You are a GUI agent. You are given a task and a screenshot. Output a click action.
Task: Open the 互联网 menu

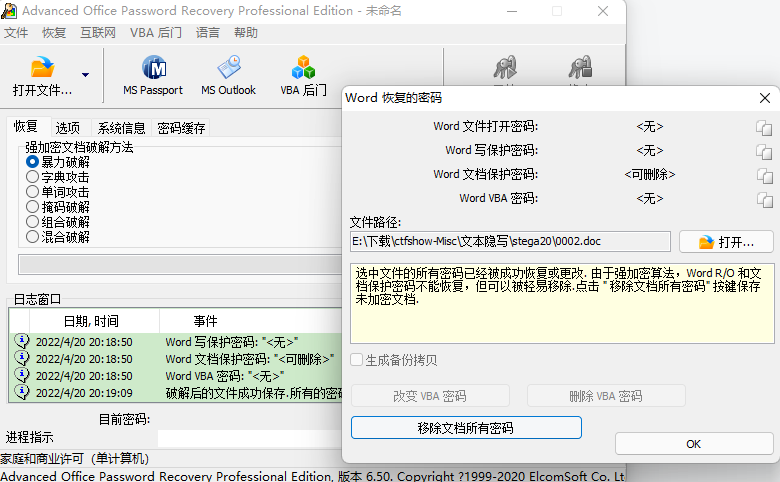pos(98,33)
